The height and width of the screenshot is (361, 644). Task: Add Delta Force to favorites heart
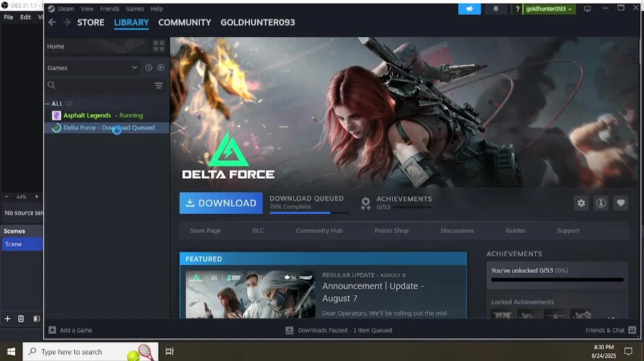coord(620,203)
